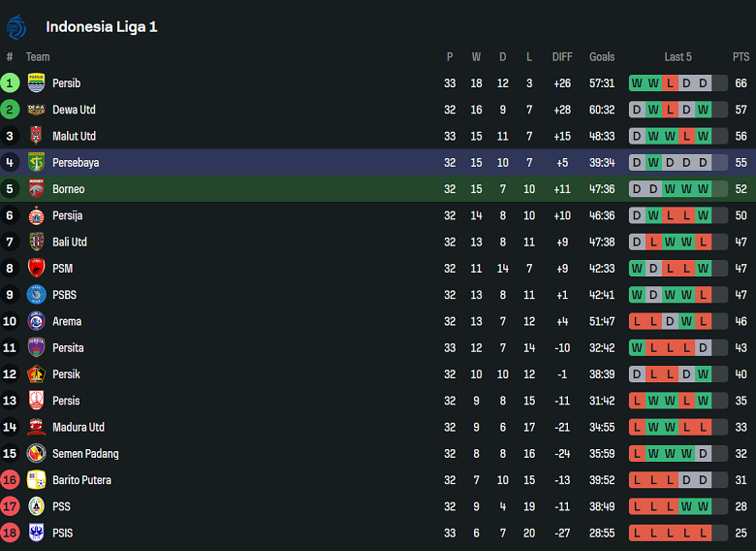This screenshot has width=756, height=551.
Task: Select the Bali Utd team name
Action: pos(70,242)
